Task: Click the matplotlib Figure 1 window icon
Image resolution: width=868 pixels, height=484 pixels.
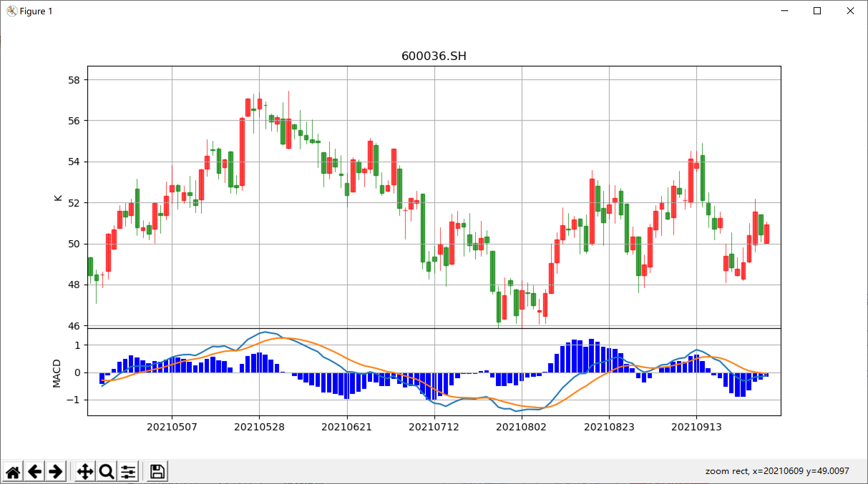Action: (12, 11)
